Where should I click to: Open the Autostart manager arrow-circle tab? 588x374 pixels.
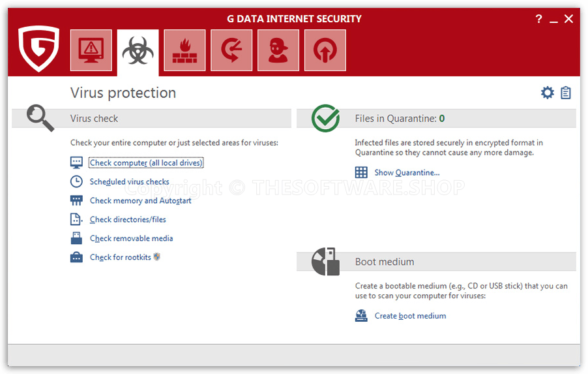(x=325, y=50)
